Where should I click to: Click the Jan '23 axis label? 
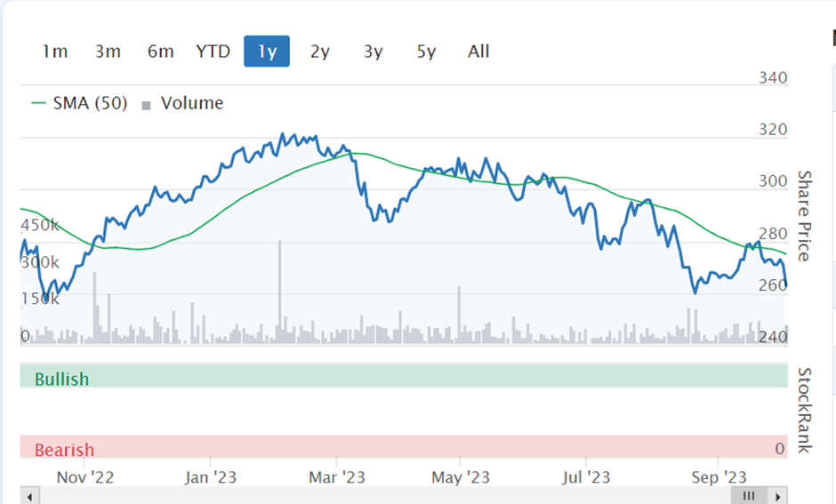pyautogui.click(x=211, y=477)
